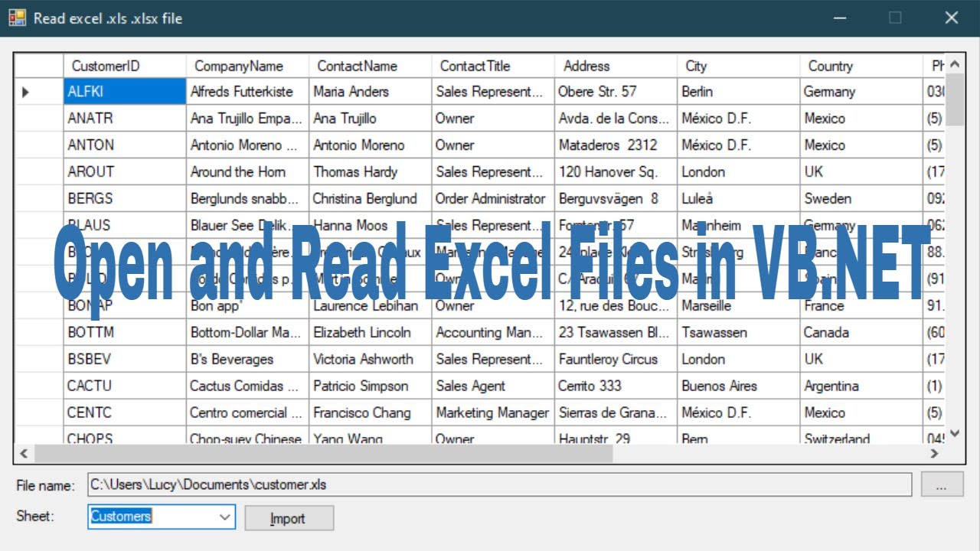
Task: Select the cell 'Mataderos 2312'
Action: [616, 145]
